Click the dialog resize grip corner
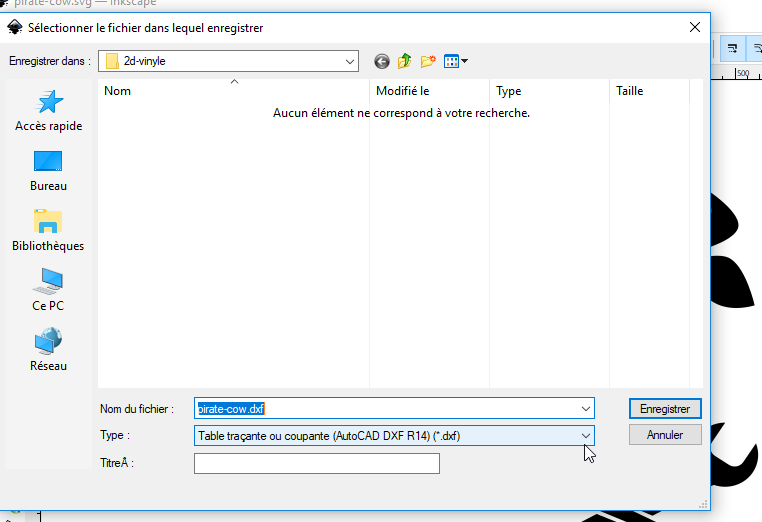This screenshot has height=522, width=762. coord(703,504)
